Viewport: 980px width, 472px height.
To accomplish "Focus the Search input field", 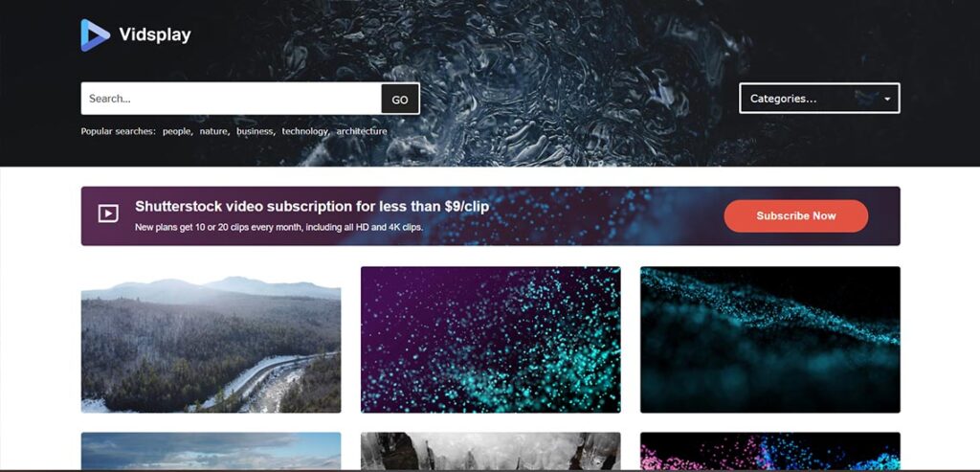I will tap(232, 99).
